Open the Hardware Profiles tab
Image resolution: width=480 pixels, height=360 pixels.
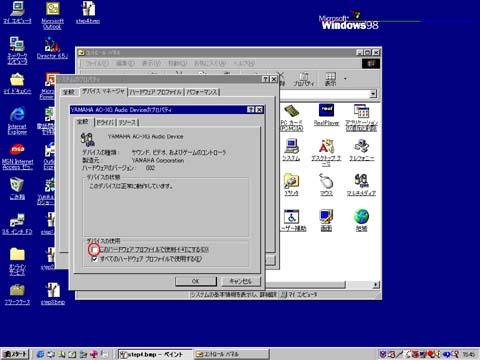[156, 92]
